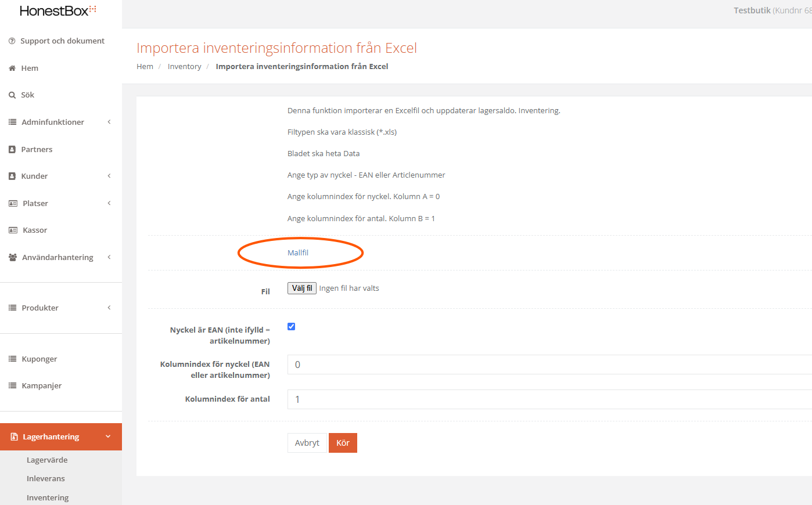Click the Support och dokument help icon
The height and width of the screenshot is (505, 812).
[12, 41]
